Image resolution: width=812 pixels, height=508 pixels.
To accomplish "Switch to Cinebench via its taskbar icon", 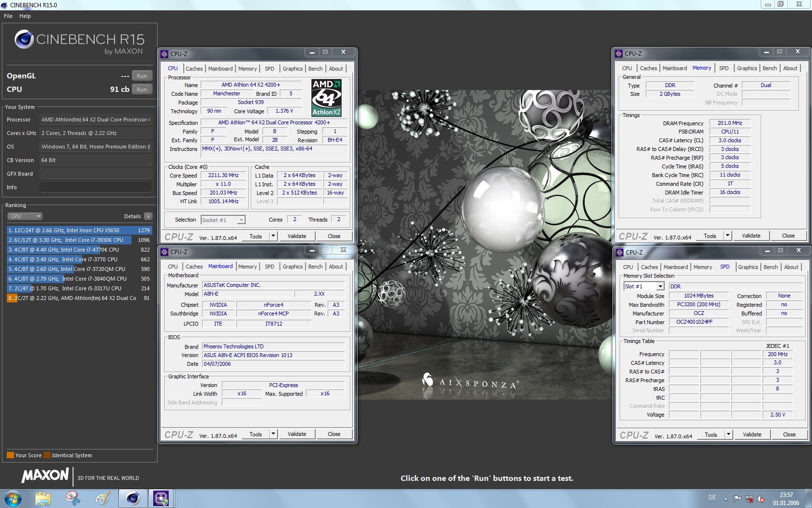I will [132, 498].
